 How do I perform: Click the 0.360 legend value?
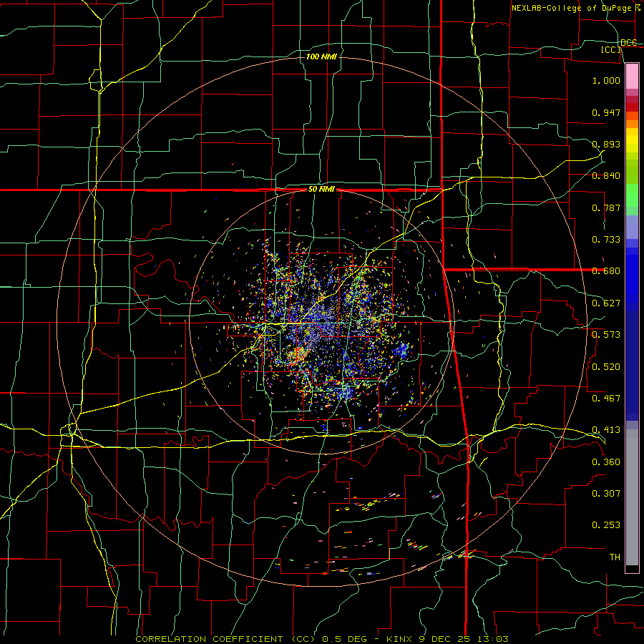click(606, 462)
